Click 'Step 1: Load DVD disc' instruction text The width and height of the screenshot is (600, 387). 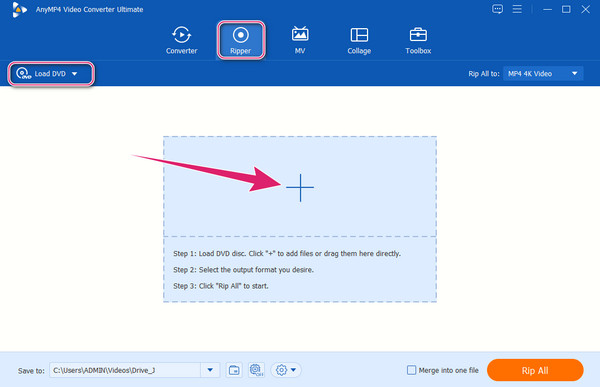[x=287, y=253]
